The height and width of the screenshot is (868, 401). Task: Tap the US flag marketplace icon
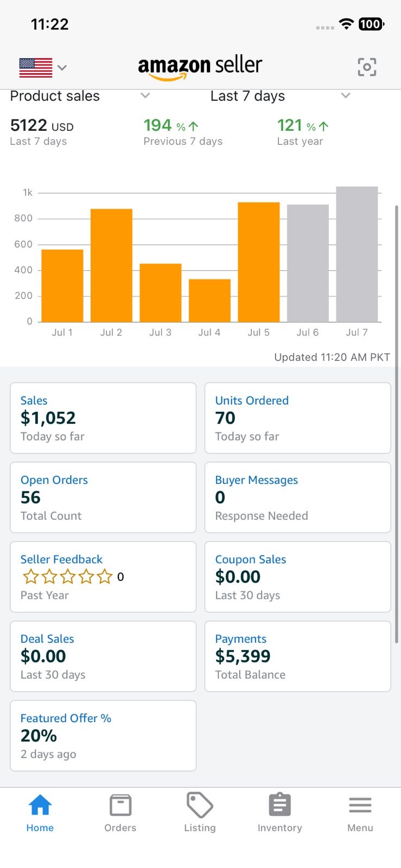click(x=36, y=68)
